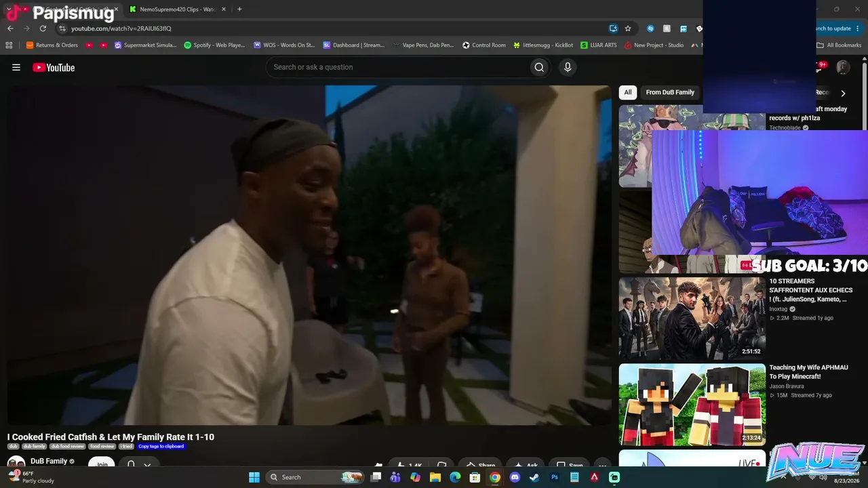Bookmark this page with the star
Viewport: 868px width, 488px height.
tap(628, 28)
